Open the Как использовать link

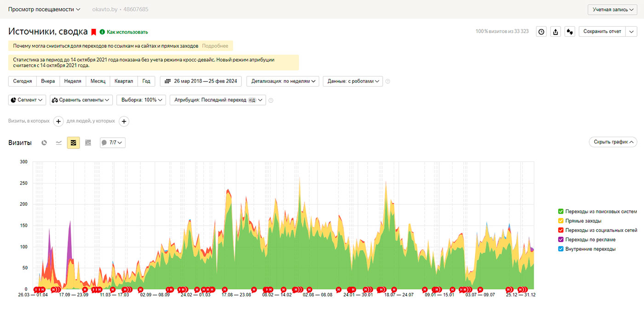pos(127,32)
